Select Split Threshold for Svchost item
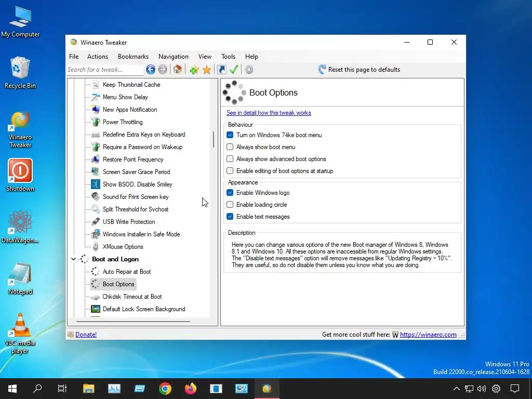The height and width of the screenshot is (399, 532). tap(136, 209)
